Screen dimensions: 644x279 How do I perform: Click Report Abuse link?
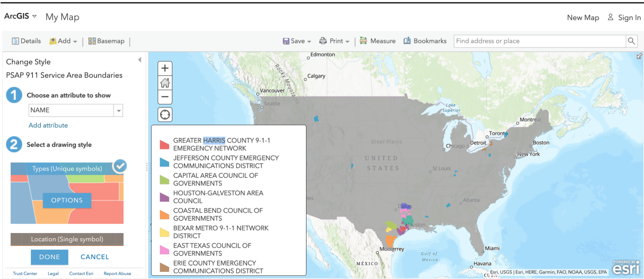(x=117, y=273)
